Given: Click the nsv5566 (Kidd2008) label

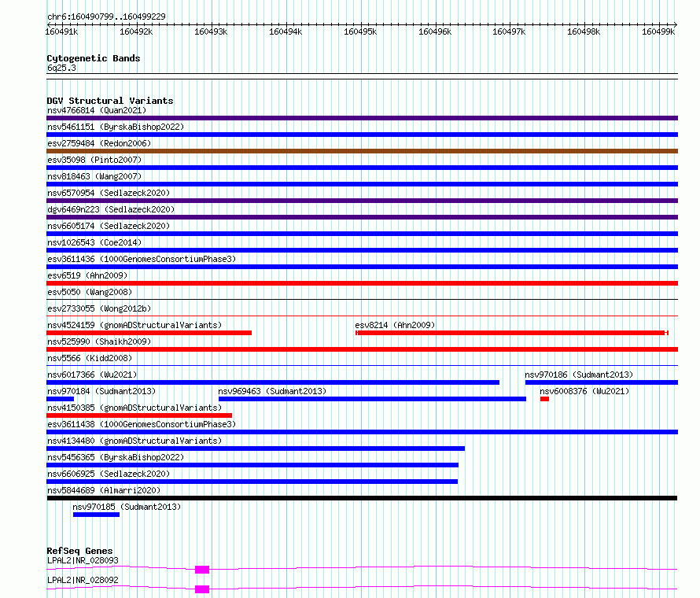Looking at the screenshot, I should [90, 358].
